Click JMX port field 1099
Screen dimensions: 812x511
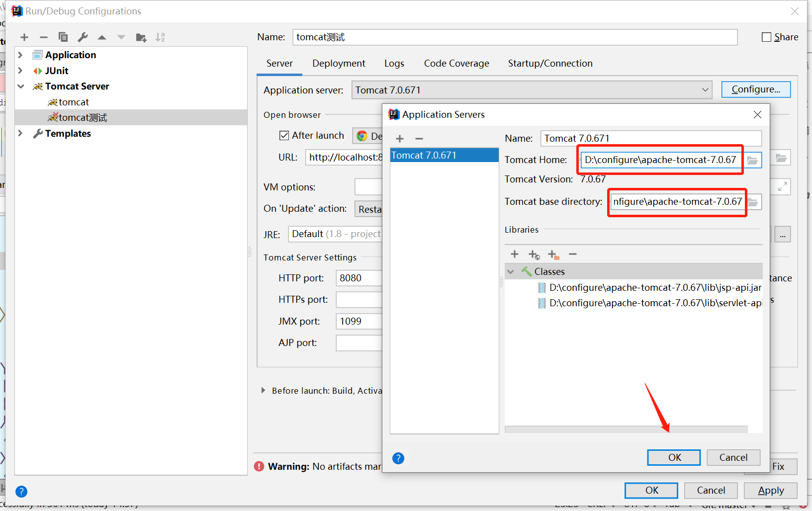click(359, 322)
